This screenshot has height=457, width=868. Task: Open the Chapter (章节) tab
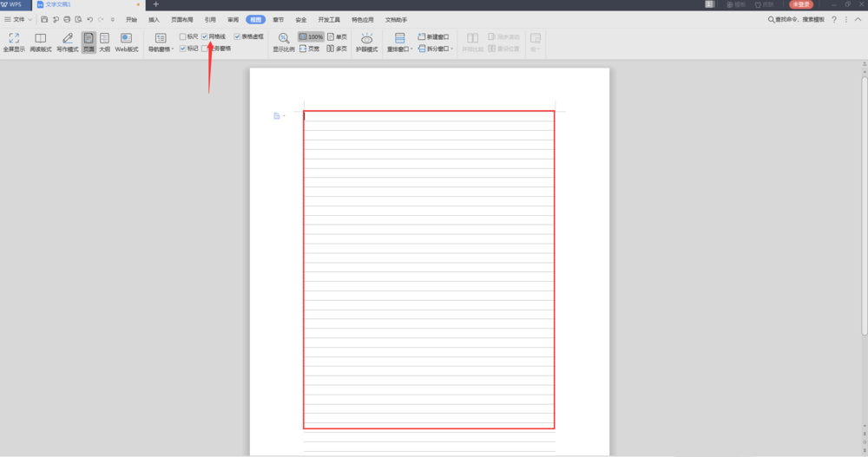(278, 19)
